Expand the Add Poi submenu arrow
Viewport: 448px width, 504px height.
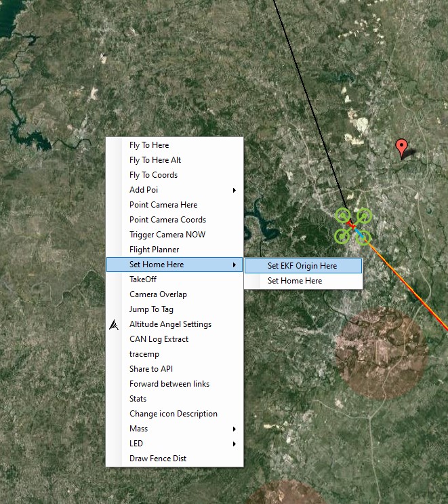(235, 190)
